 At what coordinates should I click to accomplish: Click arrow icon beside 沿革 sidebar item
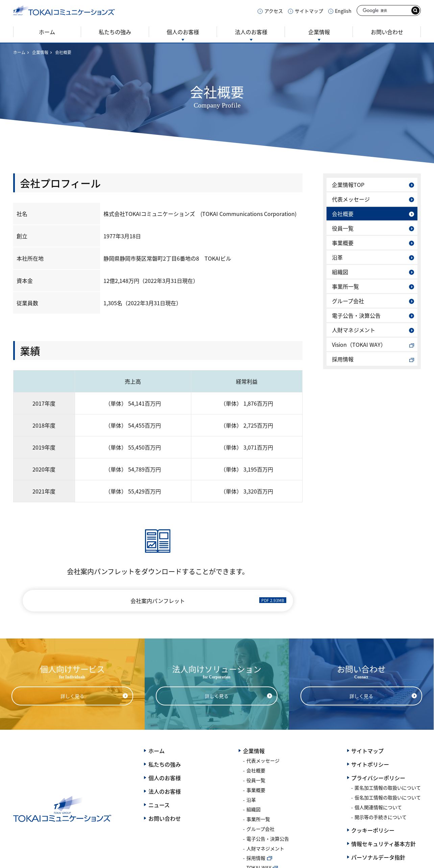tap(411, 258)
